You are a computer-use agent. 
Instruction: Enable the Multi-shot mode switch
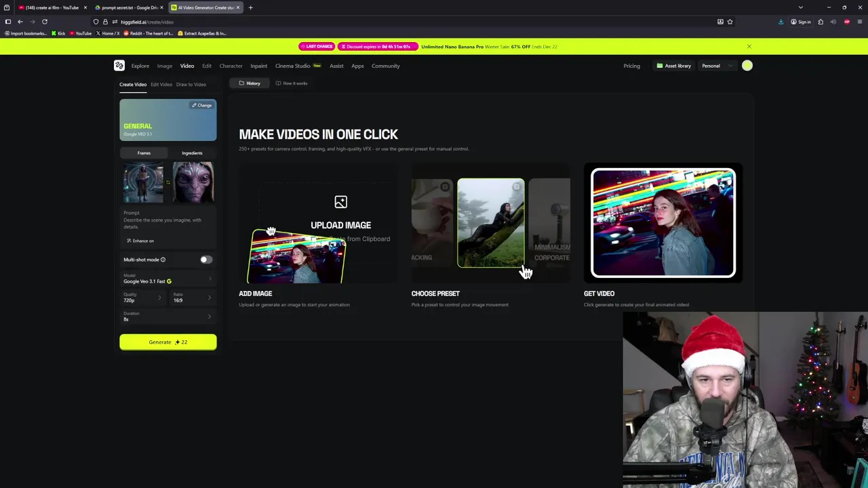(x=206, y=260)
